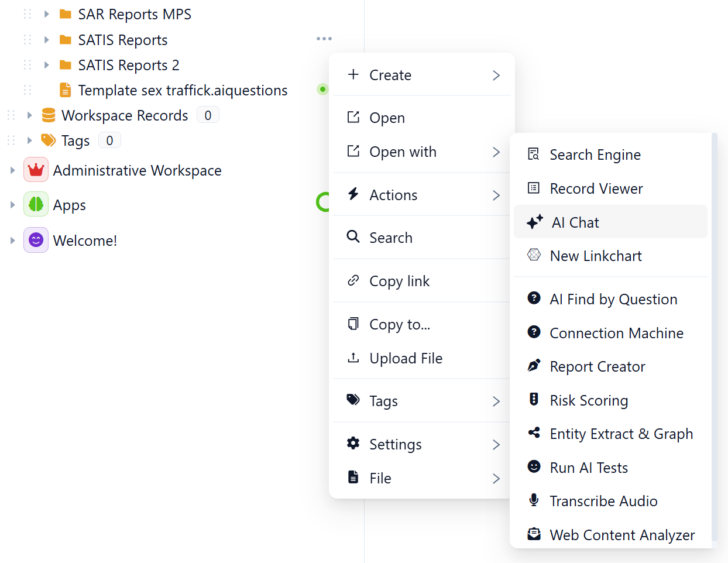Screen dimensions: 728x563
Task: Click the Welcome! smiley icon
Action: (x=36, y=241)
